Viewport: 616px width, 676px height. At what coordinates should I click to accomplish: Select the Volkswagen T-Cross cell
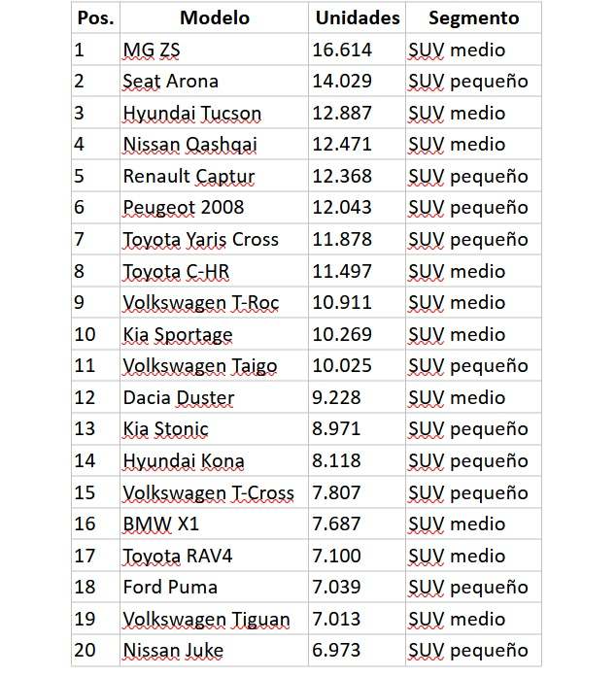(x=215, y=492)
